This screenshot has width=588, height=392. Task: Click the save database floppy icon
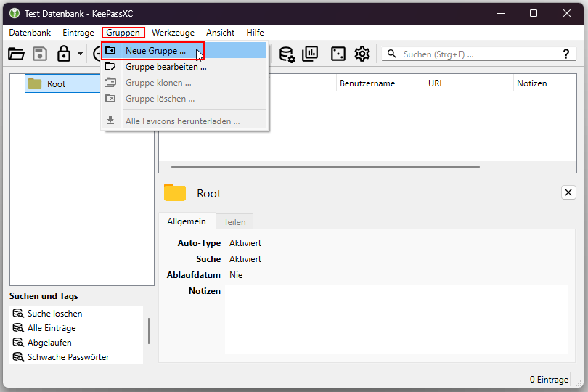point(40,54)
